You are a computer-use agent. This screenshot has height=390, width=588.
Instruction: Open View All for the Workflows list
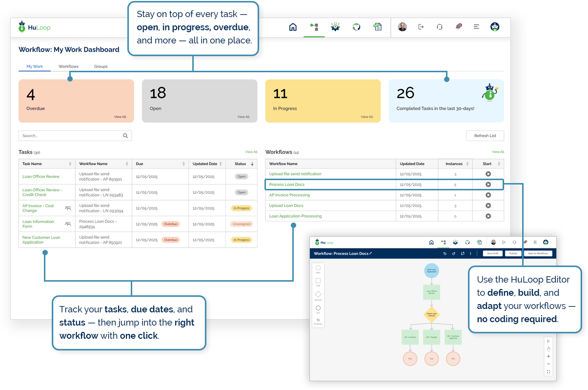click(x=498, y=152)
